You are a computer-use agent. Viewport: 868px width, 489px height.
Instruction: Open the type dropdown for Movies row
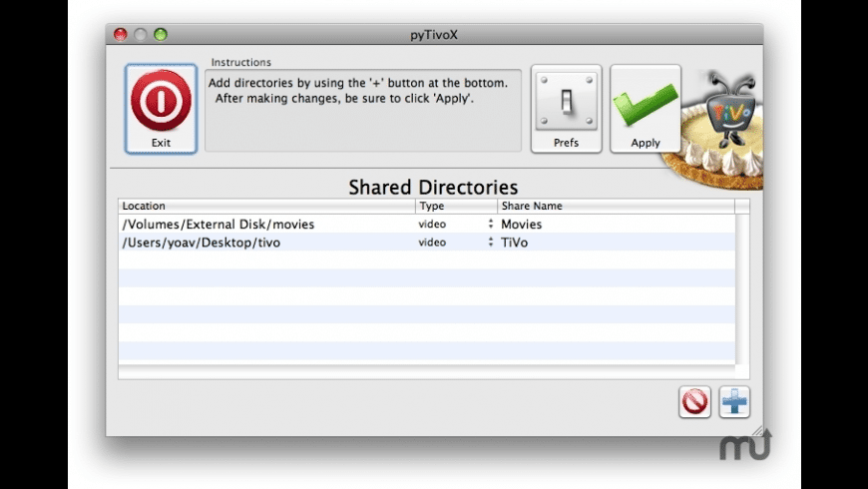coord(490,225)
